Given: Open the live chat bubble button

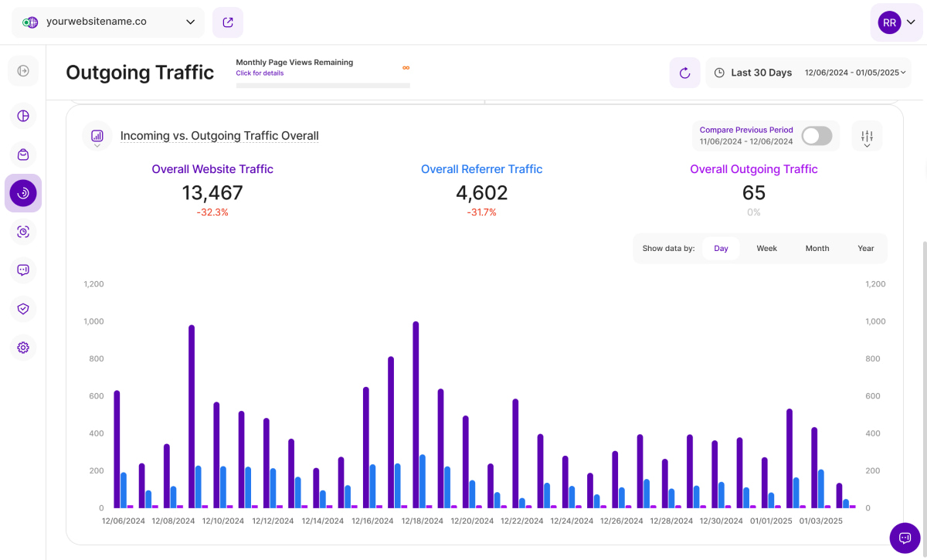Looking at the screenshot, I should [x=905, y=538].
